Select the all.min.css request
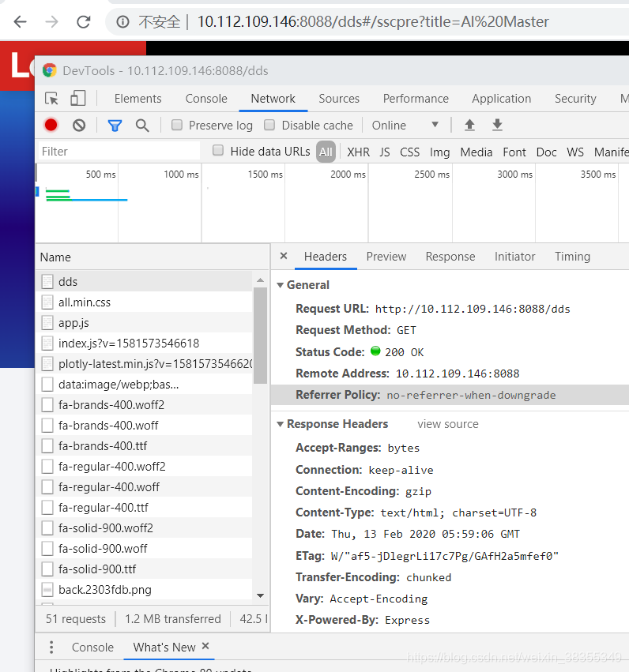The width and height of the screenshot is (629, 672). (x=145, y=302)
